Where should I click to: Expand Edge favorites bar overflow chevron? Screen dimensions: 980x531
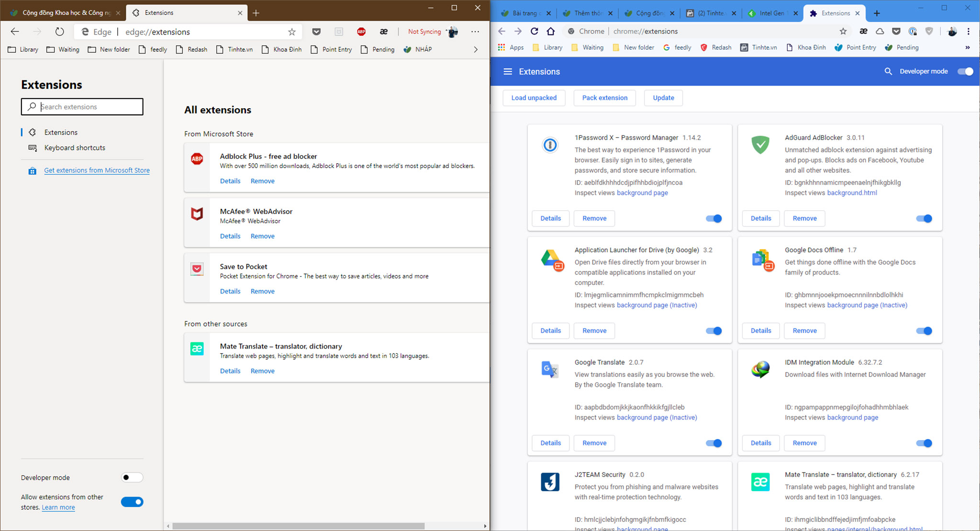click(x=476, y=49)
